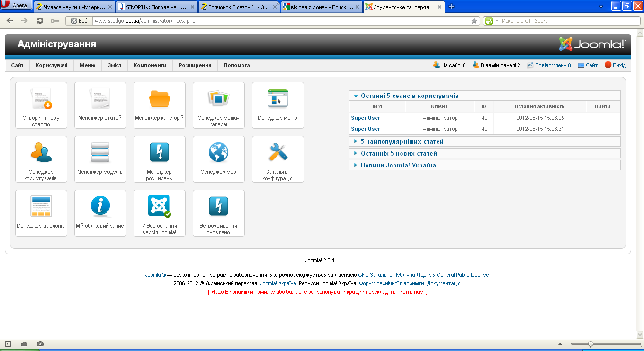The width and height of the screenshot is (644, 351).
Task: Open zoom dropdown arrow in status bar
Action: click(560, 344)
